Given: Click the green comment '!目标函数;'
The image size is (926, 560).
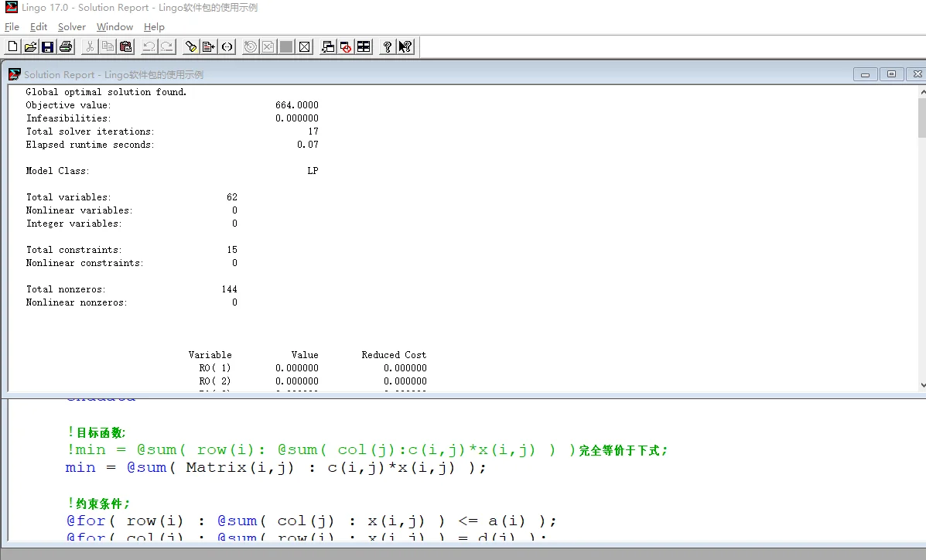Looking at the screenshot, I should 96,432.
